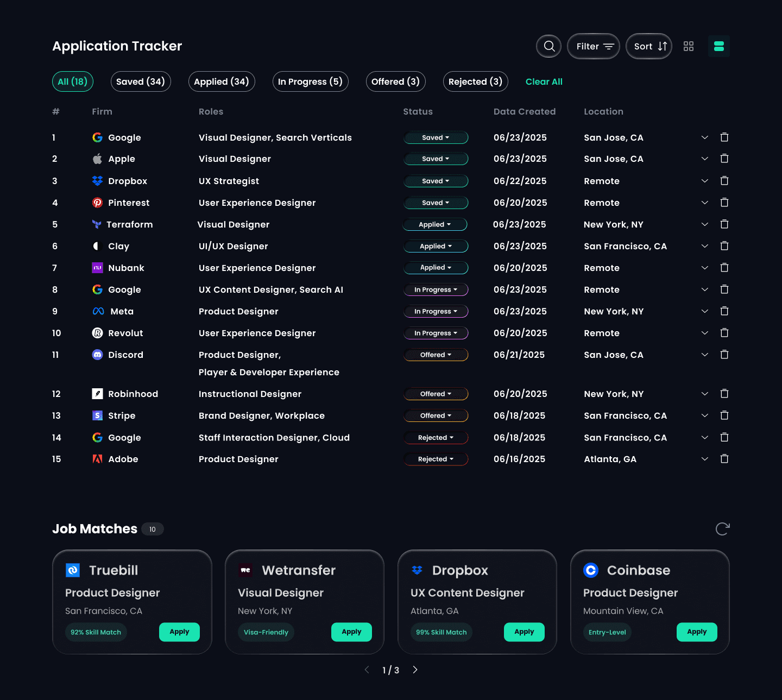The image size is (782, 700).
Task: Apply to Coinbase Product Designer job
Action: [x=697, y=632]
